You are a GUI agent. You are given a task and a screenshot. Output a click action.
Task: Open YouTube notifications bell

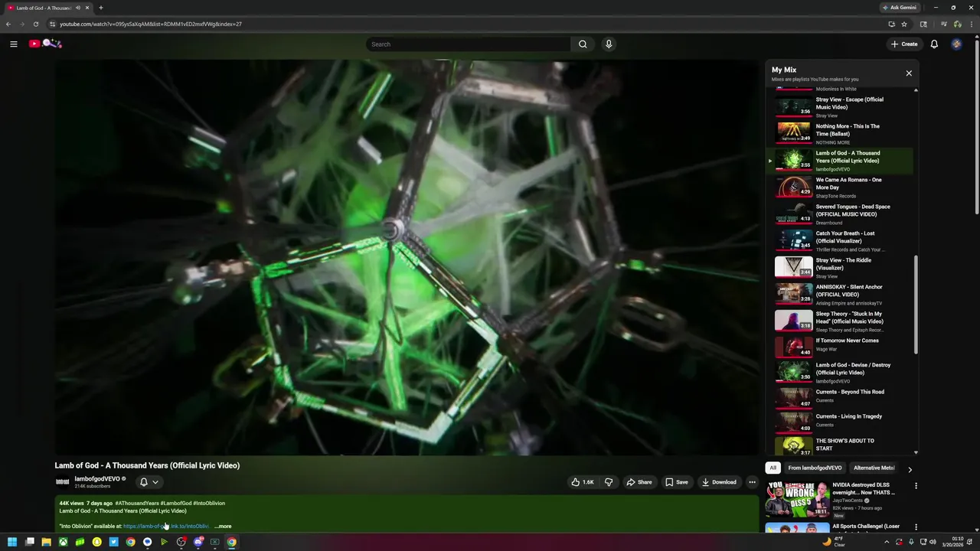tap(934, 44)
